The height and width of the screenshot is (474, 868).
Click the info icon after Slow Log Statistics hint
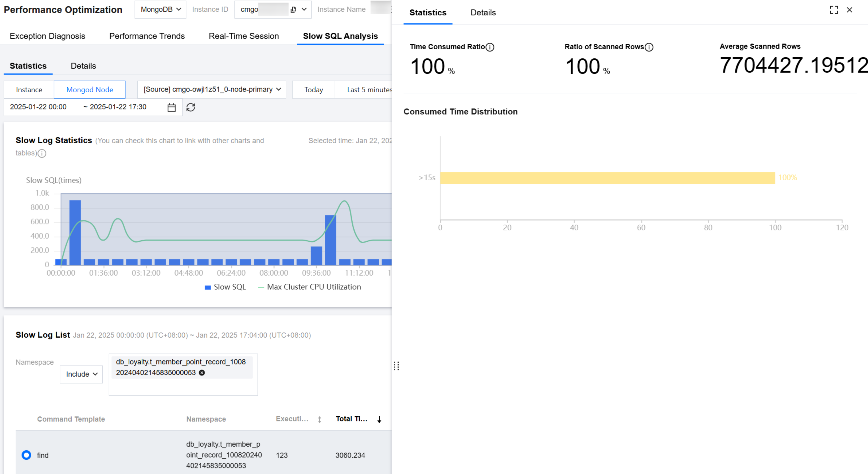(x=42, y=154)
